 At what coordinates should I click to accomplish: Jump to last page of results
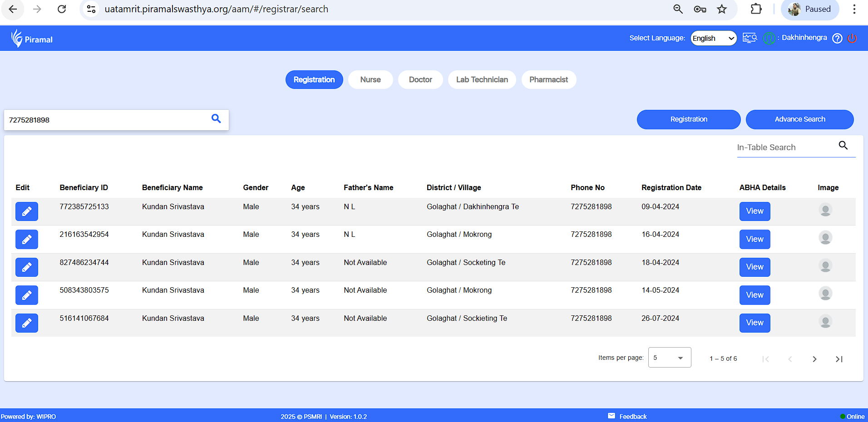tap(839, 359)
